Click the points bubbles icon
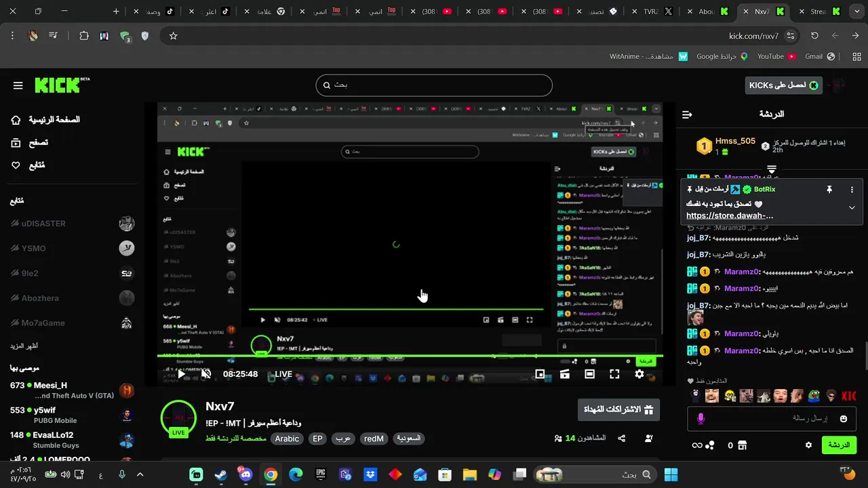This screenshot has width=868, height=488. pos(709,445)
